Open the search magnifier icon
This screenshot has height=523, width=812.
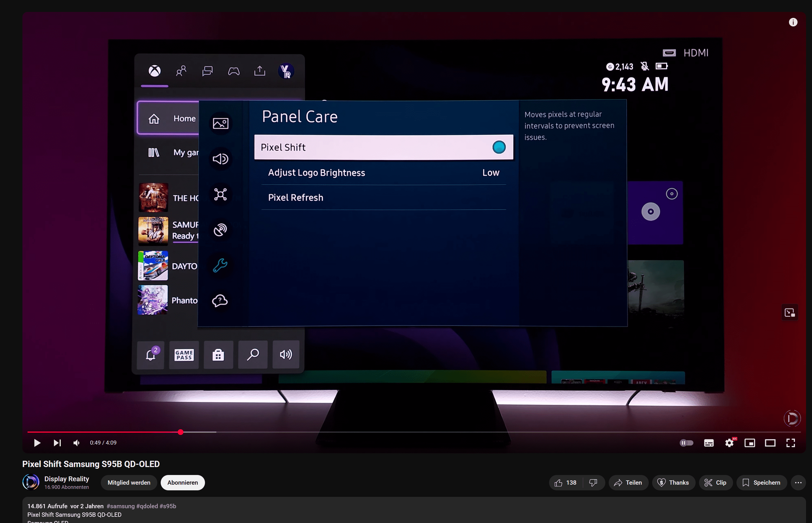[x=253, y=354]
